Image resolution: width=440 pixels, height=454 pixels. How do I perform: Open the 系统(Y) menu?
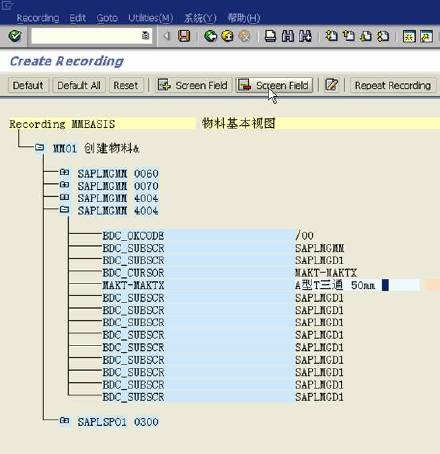(x=200, y=18)
